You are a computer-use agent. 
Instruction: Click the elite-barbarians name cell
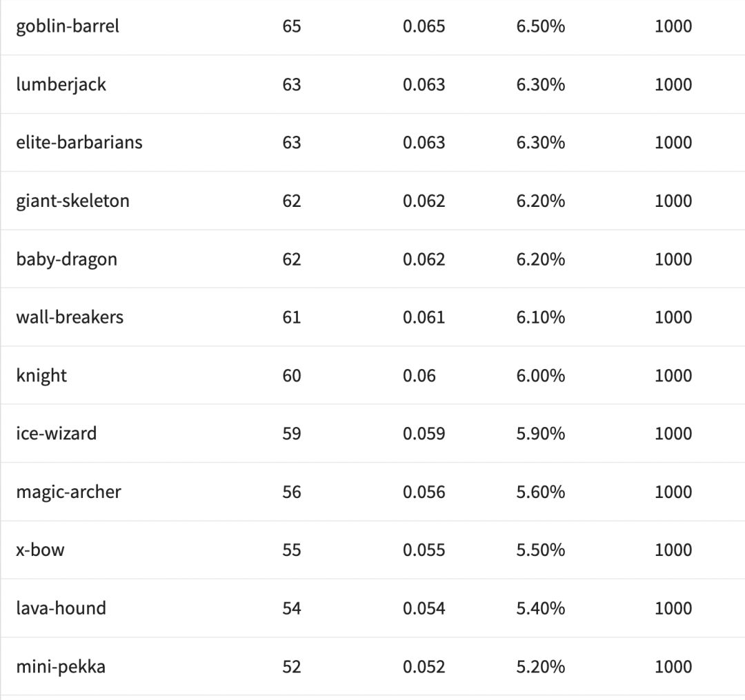79,142
